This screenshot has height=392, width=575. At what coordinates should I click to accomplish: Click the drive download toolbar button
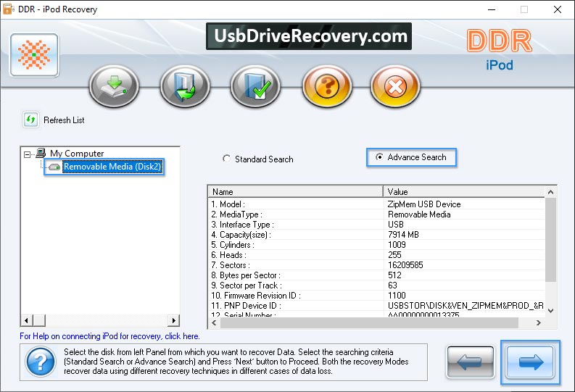[x=115, y=86]
